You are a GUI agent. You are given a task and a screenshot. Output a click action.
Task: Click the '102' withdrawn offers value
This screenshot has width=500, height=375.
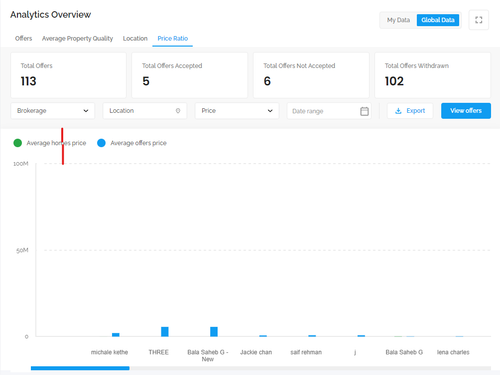click(394, 81)
